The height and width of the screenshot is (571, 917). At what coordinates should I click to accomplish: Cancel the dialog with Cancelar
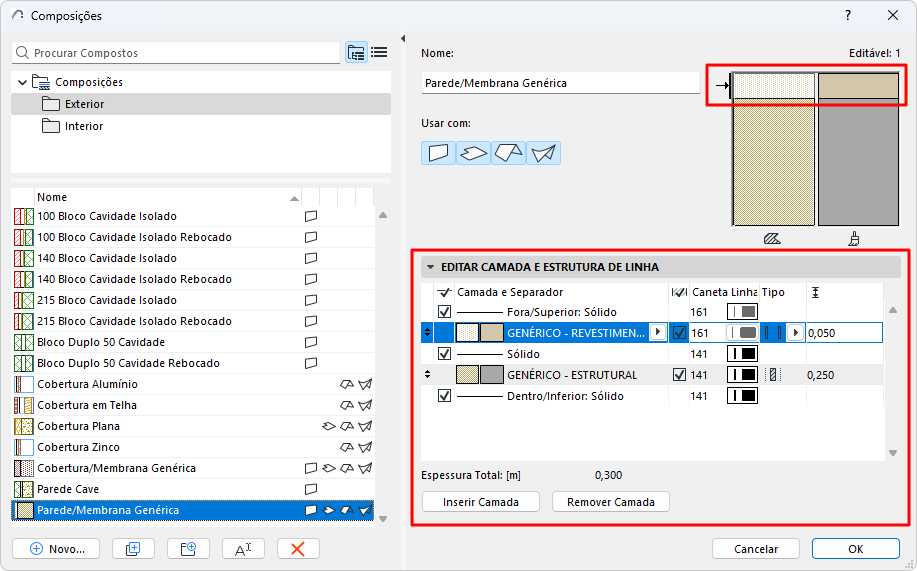tap(756, 549)
